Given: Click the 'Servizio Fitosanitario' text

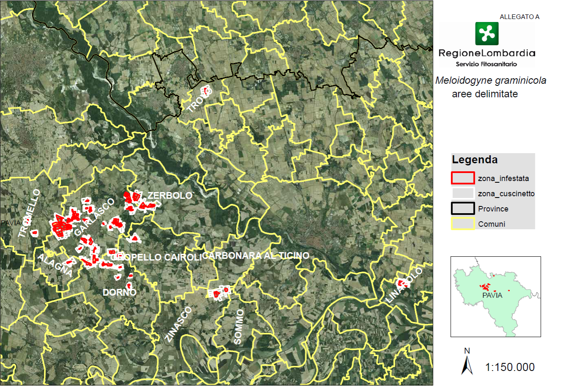Looking at the screenshot, I should 486,64.
